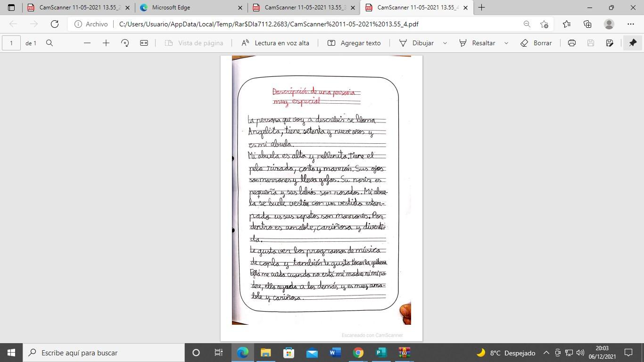The width and height of the screenshot is (644, 362).
Task: Show hidden system tray icons
Action: 546,353
